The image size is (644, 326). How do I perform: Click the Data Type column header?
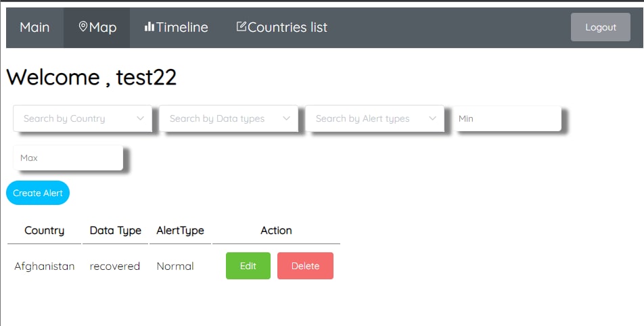116,231
